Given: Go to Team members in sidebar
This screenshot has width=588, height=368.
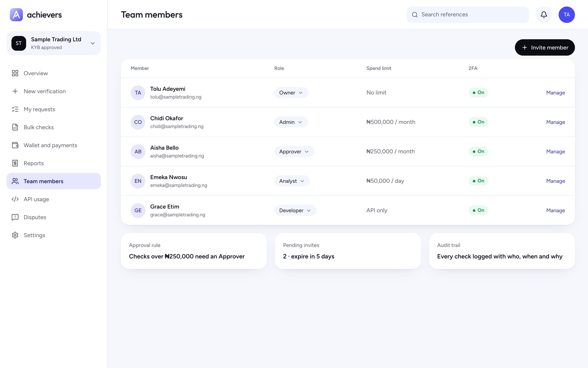Looking at the screenshot, I should [x=54, y=181].
